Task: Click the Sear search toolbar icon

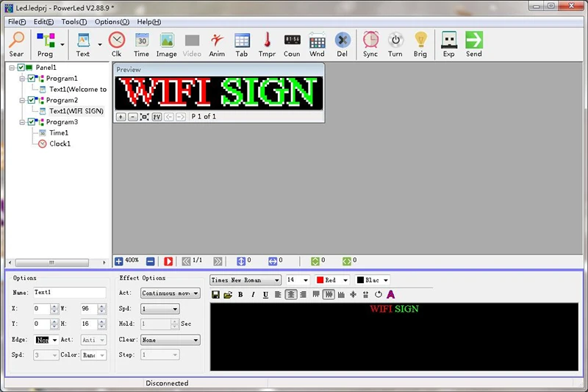Action: (x=16, y=44)
